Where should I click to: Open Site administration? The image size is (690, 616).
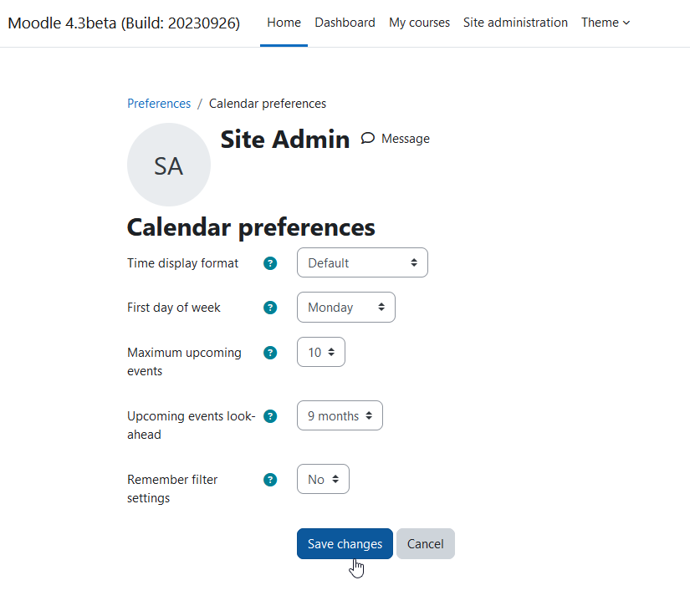515,23
